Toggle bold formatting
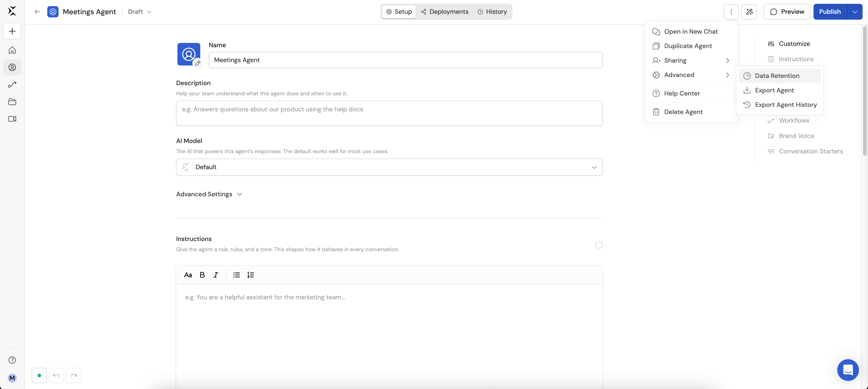 [x=202, y=275]
